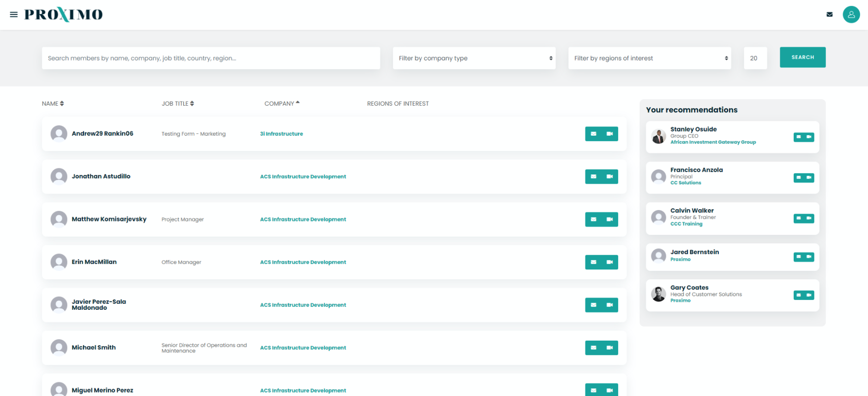Send message to Michael Smith
Viewport: 868px width, 396px height.
click(x=593, y=348)
